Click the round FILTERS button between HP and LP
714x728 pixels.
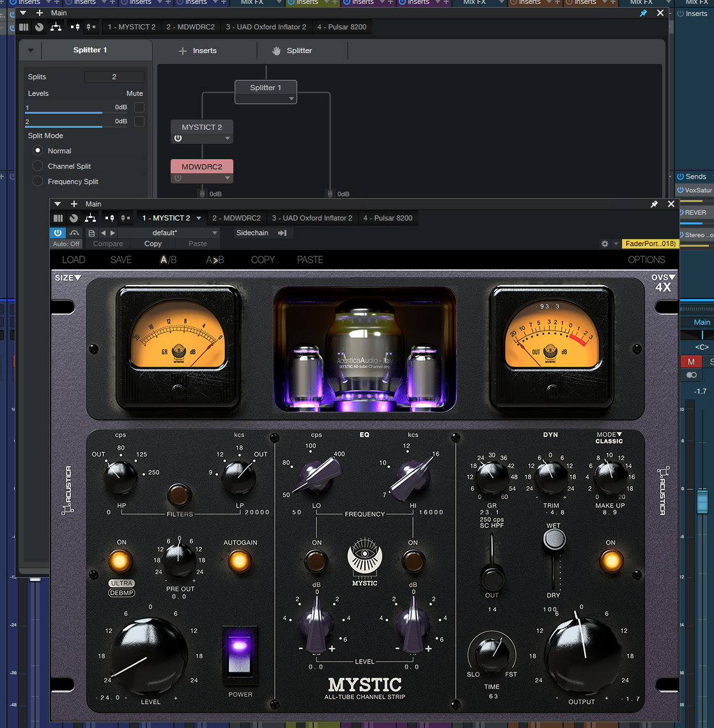[x=179, y=495]
